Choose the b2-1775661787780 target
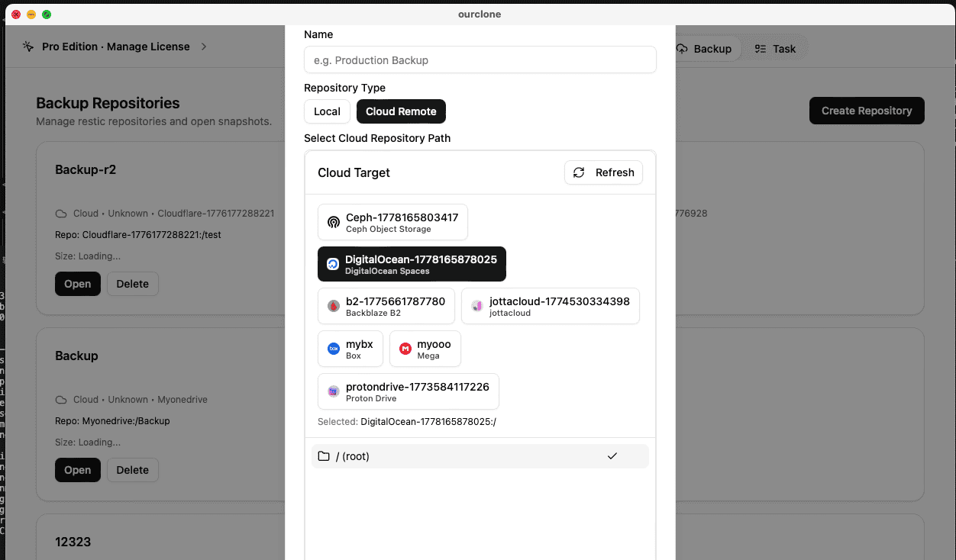Image resolution: width=956 pixels, height=560 pixels. (386, 306)
